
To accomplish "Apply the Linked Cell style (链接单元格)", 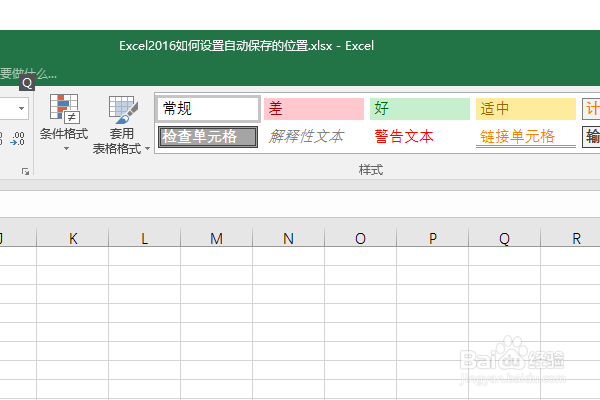I will (526, 137).
